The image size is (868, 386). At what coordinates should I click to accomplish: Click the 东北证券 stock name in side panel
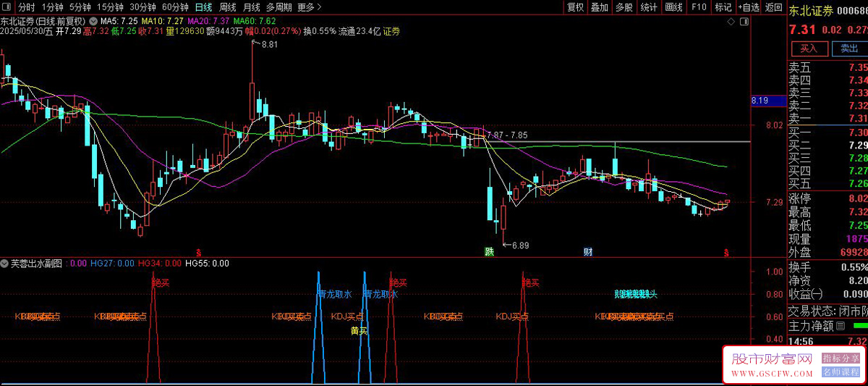tap(810, 10)
